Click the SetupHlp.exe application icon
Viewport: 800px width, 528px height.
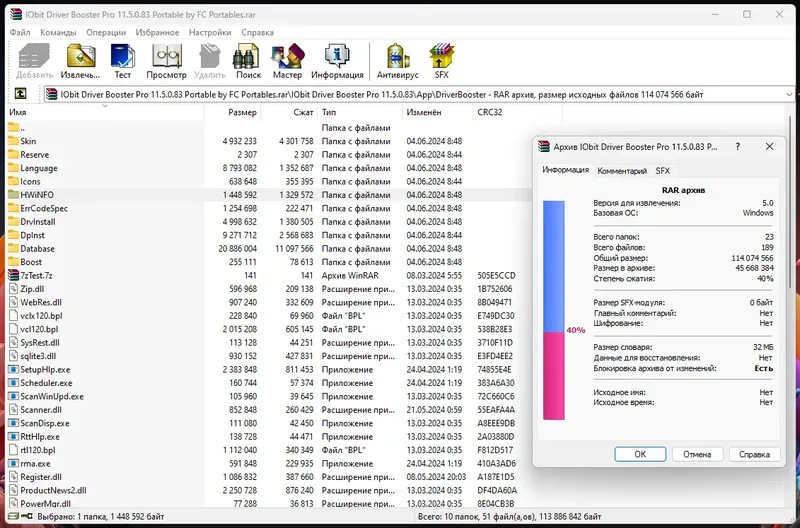click(x=14, y=369)
